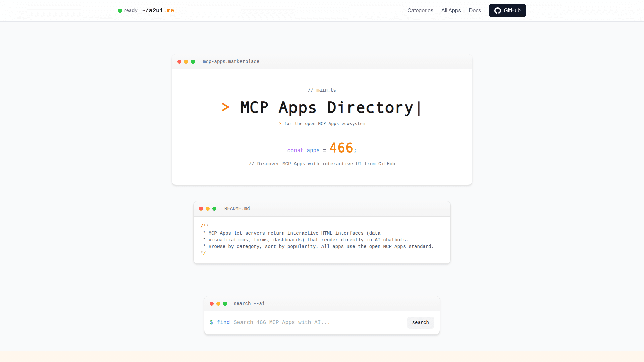
Task: Open the Categories nav item
Action: 420,11
